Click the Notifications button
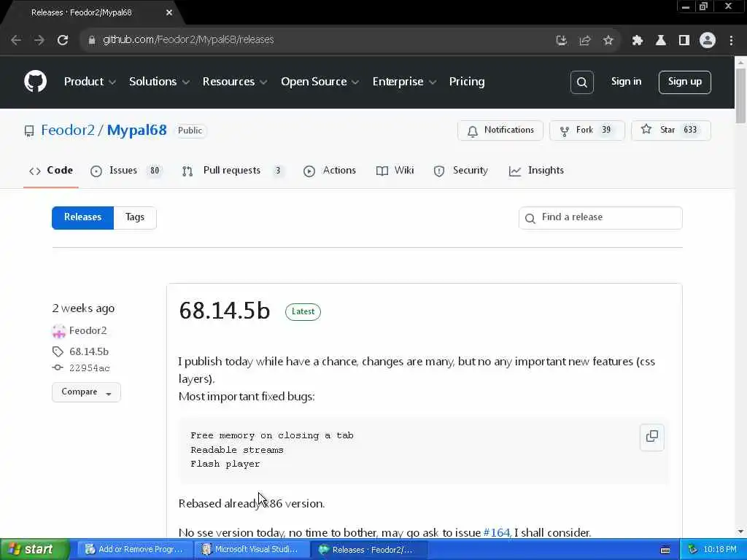 pos(500,131)
